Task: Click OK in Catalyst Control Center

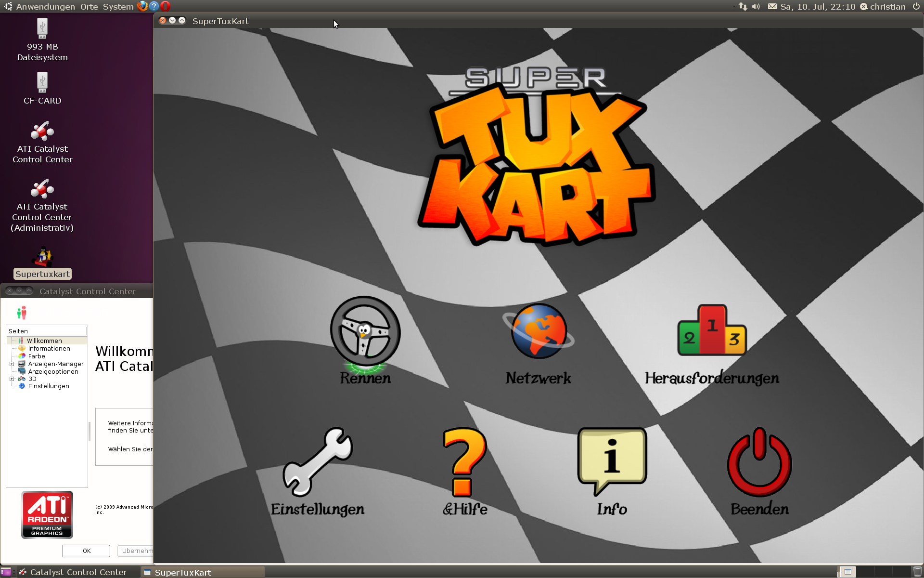Action: coord(86,551)
